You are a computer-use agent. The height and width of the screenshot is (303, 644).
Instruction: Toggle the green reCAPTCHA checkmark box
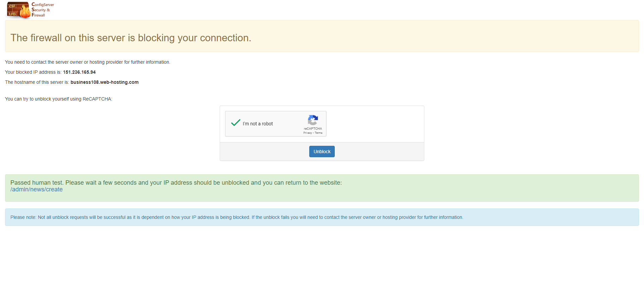(x=236, y=123)
